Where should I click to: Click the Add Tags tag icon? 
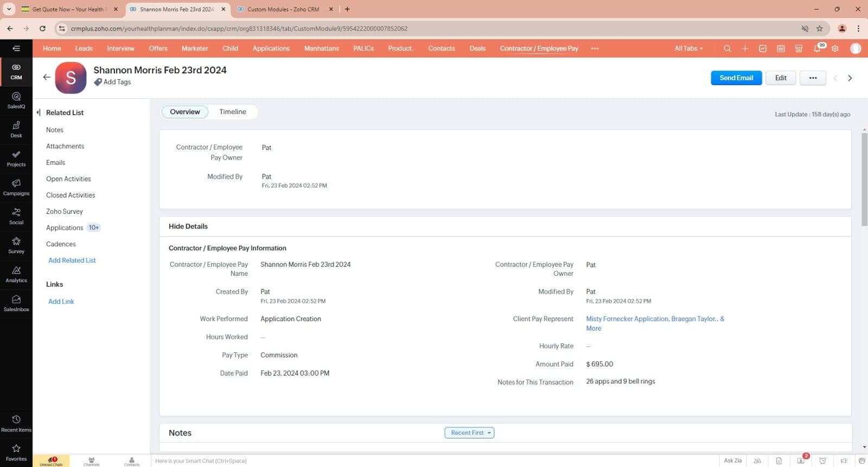[x=98, y=82]
